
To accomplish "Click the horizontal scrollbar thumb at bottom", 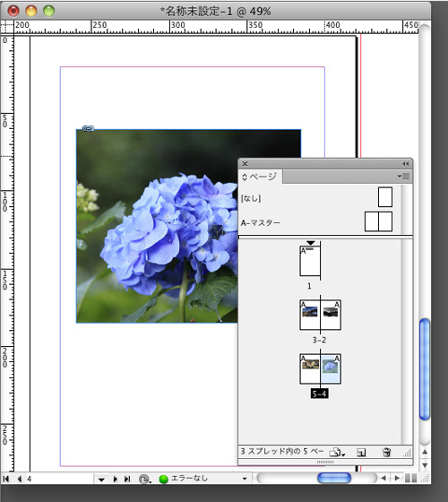I will [x=334, y=479].
